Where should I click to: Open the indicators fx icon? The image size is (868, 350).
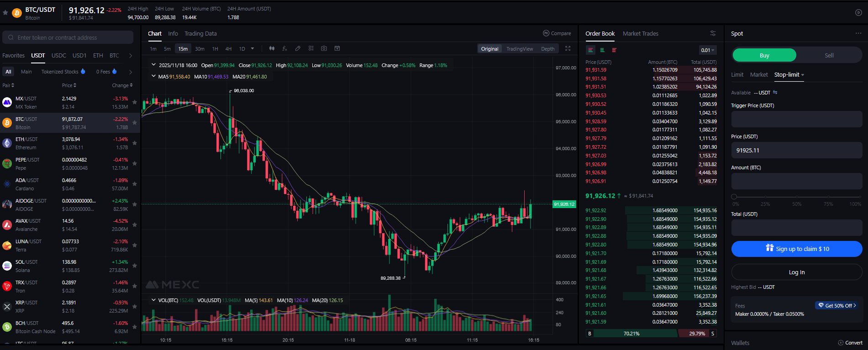[284, 48]
